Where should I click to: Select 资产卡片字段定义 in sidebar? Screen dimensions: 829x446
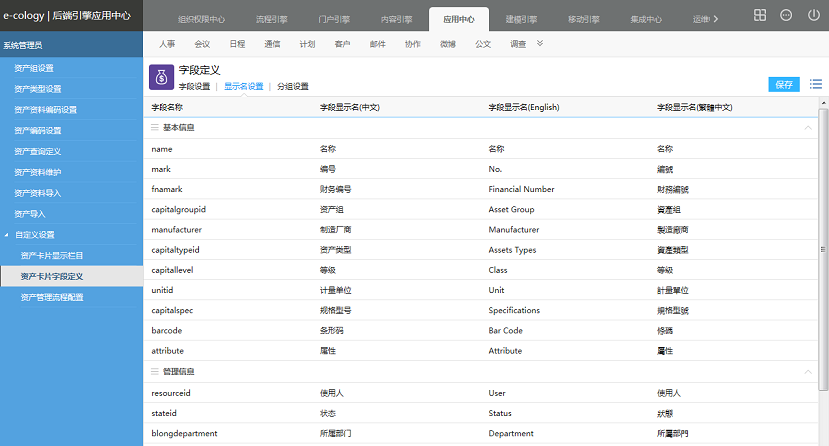coord(71,276)
